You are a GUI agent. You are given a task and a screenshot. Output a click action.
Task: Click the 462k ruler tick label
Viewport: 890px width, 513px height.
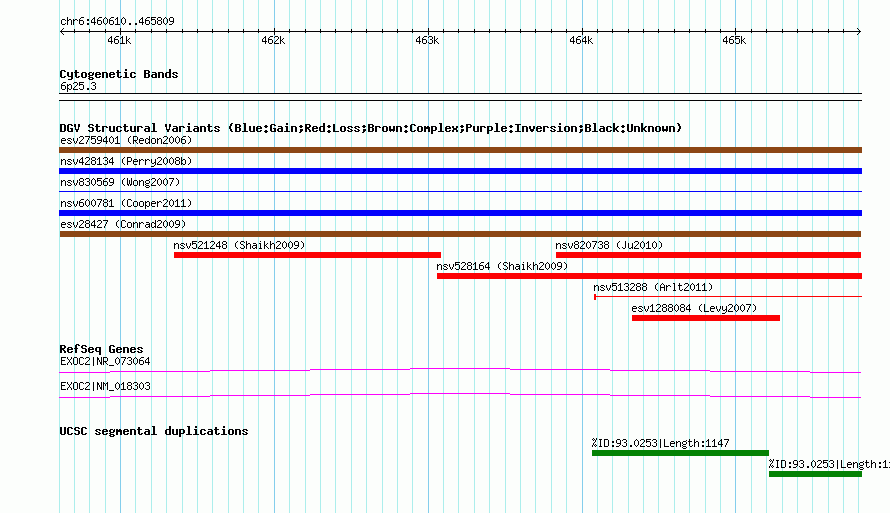point(273,40)
